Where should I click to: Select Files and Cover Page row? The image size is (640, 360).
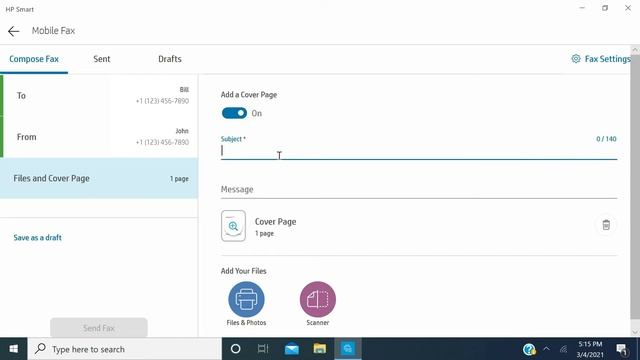tap(99, 178)
